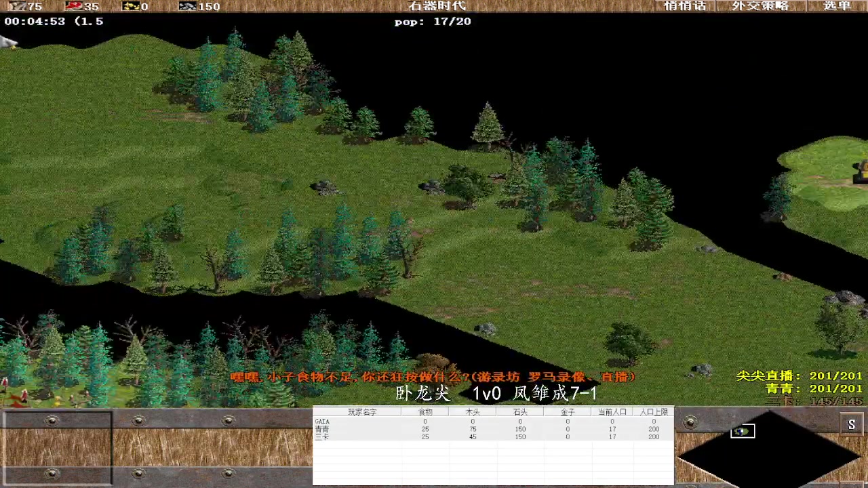This screenshot has height=488, width=868.
Task: Click the 尖尖直播: 201/201 score line
Action: pyautogui.click(x=800, y=376)
